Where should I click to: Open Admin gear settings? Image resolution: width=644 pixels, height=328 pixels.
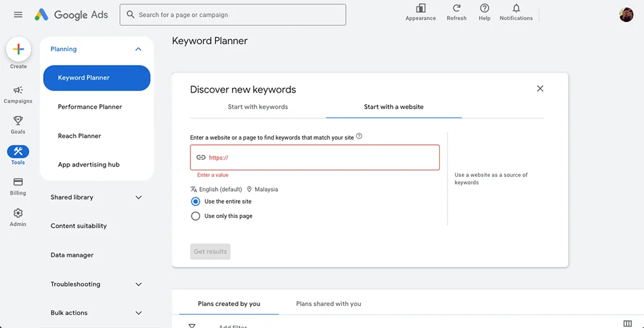[18, 214]
